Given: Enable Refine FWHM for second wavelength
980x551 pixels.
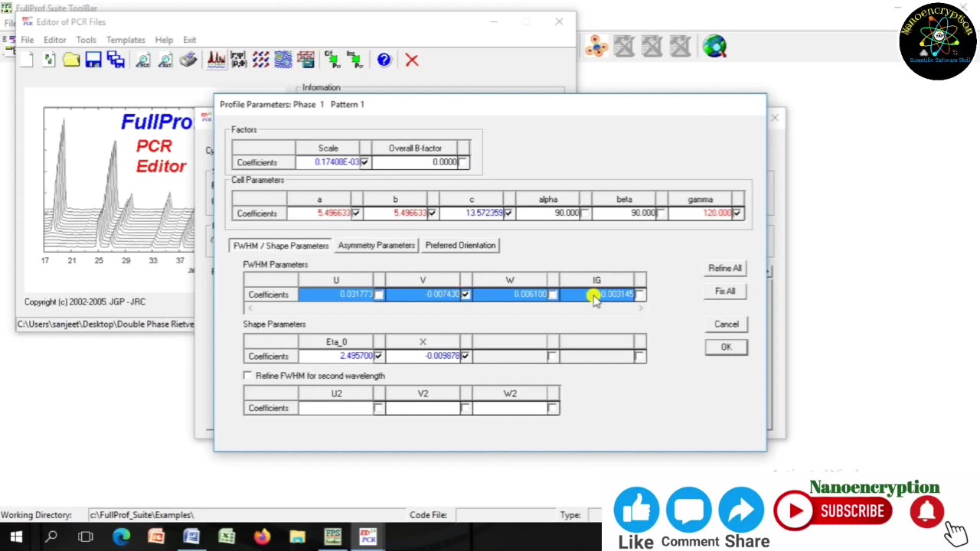Looking at the screenshot, I should [x=247, y=376].
